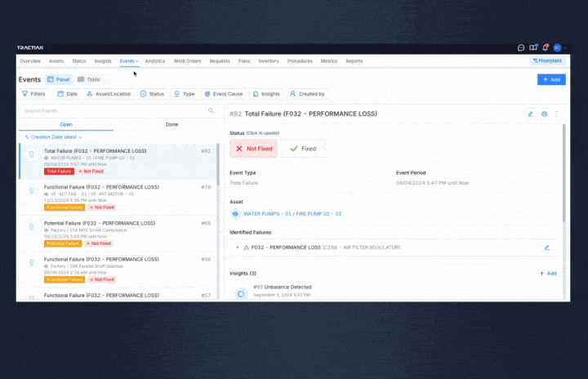
Task: Go to Requests tab
Action: click(220, 61)
